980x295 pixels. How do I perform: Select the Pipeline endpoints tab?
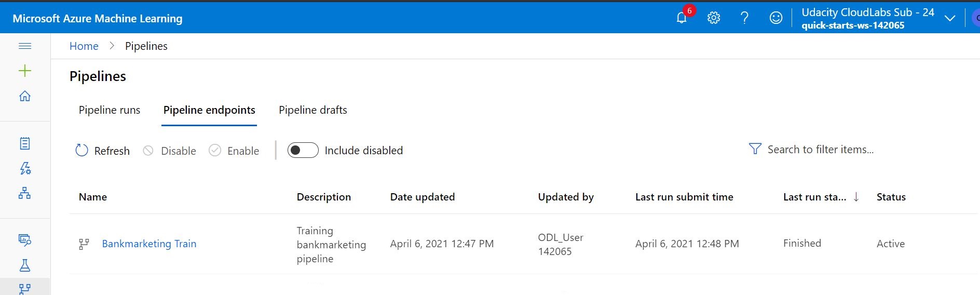click(x=209, y=110)
